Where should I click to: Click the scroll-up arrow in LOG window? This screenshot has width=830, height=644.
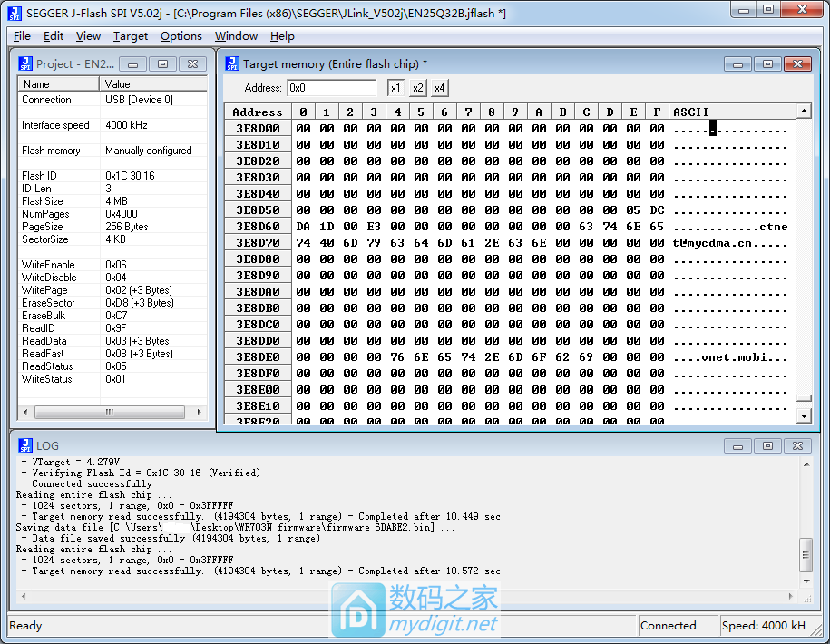[x=806, y=464]
